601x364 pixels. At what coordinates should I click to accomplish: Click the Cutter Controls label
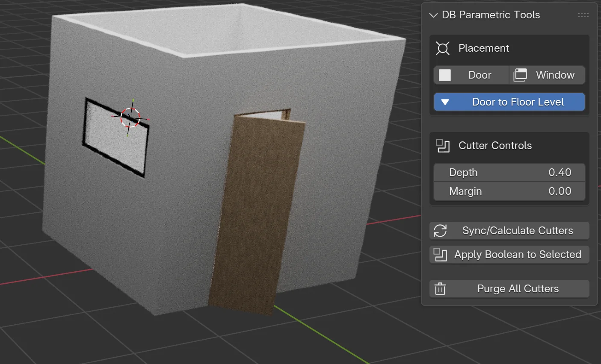click(495, 146)
